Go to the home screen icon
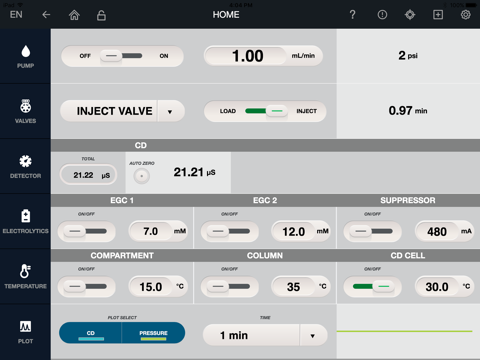The image size is (480, 360). [74, 15]
